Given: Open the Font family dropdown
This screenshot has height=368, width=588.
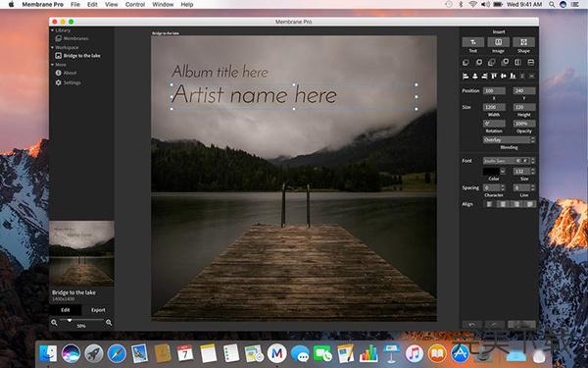Looking at the screenshot, I should (x=509, y=161).
